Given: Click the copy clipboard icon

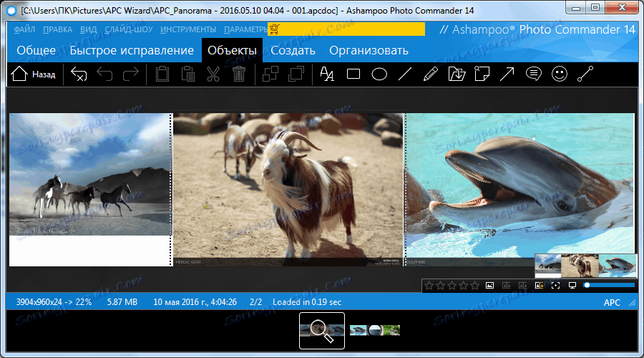Looking at the screenshot, I should [x=162, y=74].
